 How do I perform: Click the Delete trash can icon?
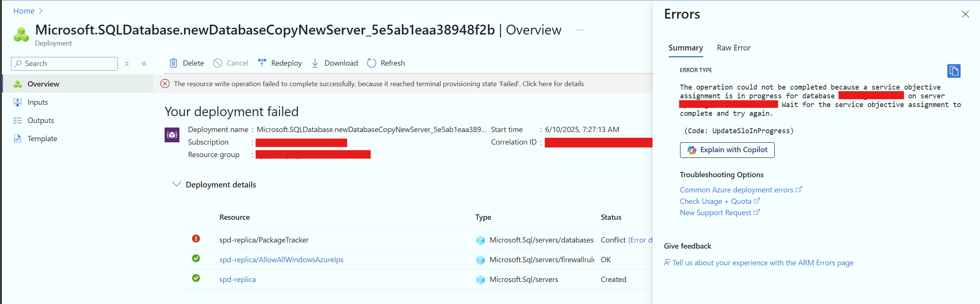[173, 63]
